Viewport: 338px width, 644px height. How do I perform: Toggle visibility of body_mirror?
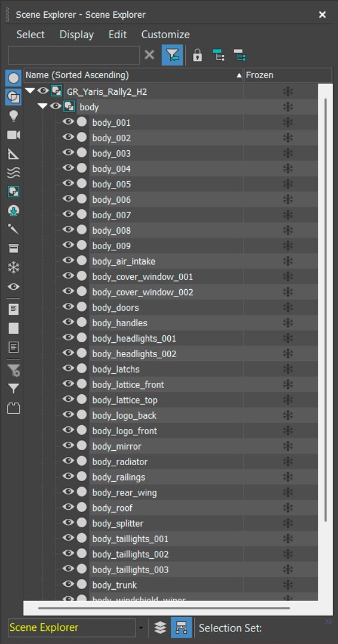68,445
